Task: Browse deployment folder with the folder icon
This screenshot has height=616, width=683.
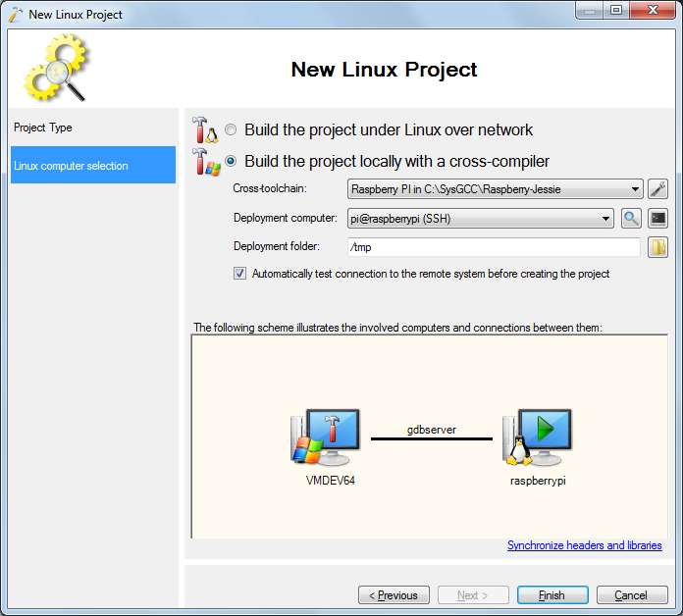Action: tap(657, 247)
